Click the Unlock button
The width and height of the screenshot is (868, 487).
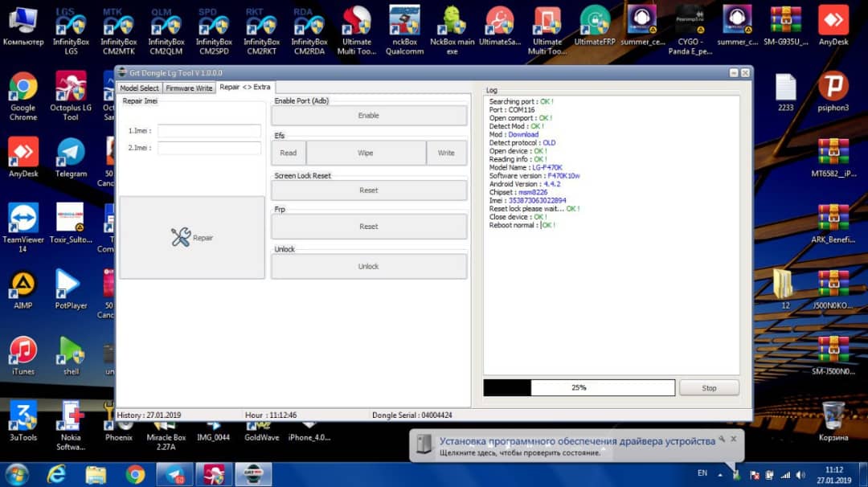tap(368, 266)
